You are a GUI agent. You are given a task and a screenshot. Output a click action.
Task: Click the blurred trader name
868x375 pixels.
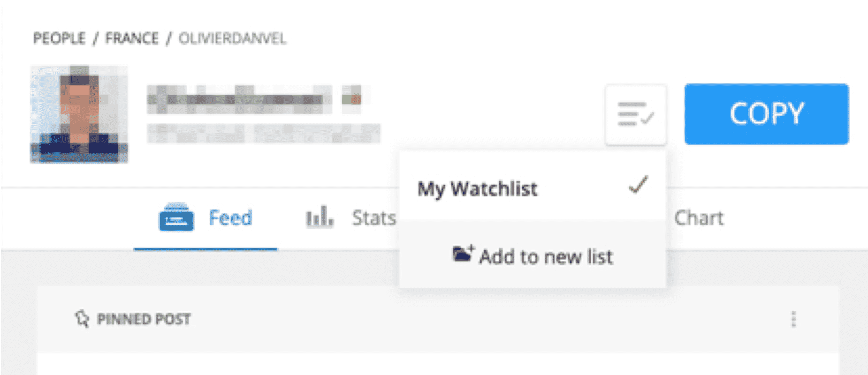click(x=239, y=99)
